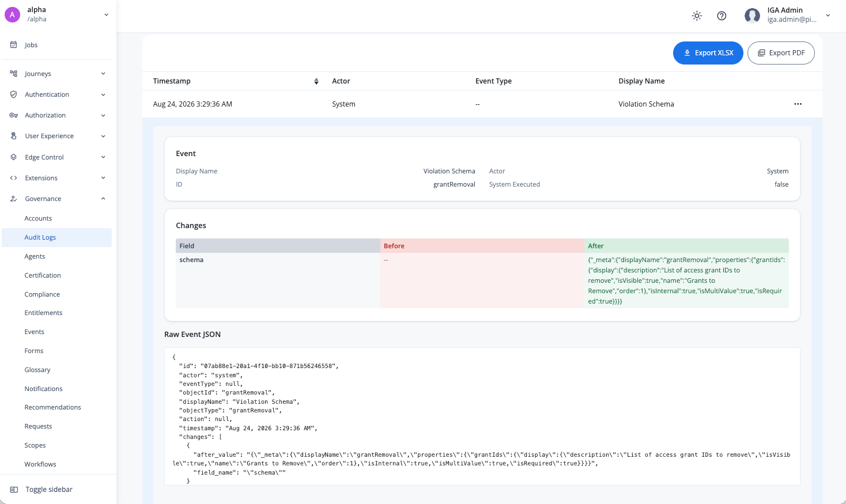Toggle light theme with sun icon
Image resolution: width=846 pixels, height=504 pixels.
coord(697,16)
